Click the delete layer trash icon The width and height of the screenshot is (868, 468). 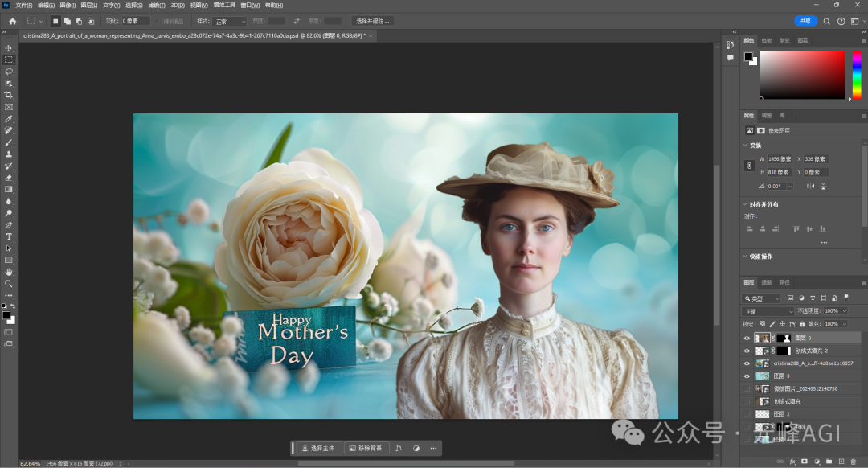coord(853,462)
